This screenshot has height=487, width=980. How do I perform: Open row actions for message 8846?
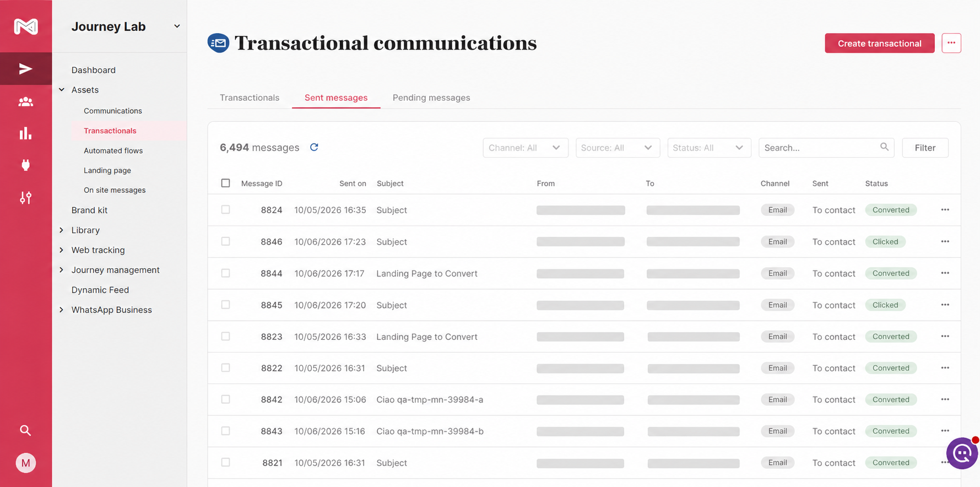click(945, 241)
